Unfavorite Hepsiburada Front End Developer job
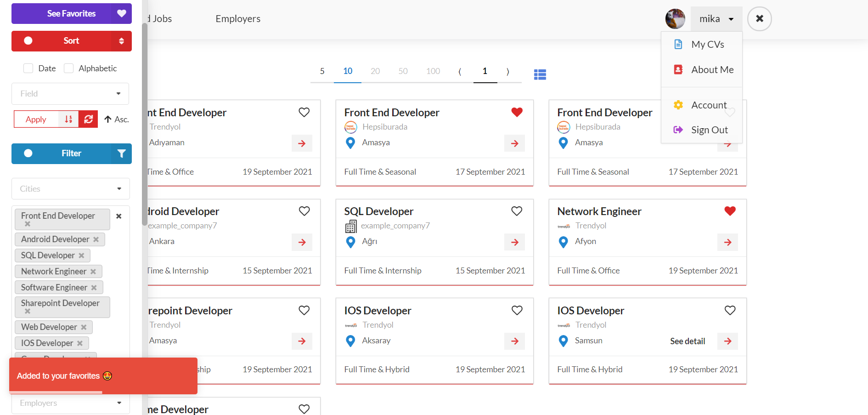 pos(517,112)
